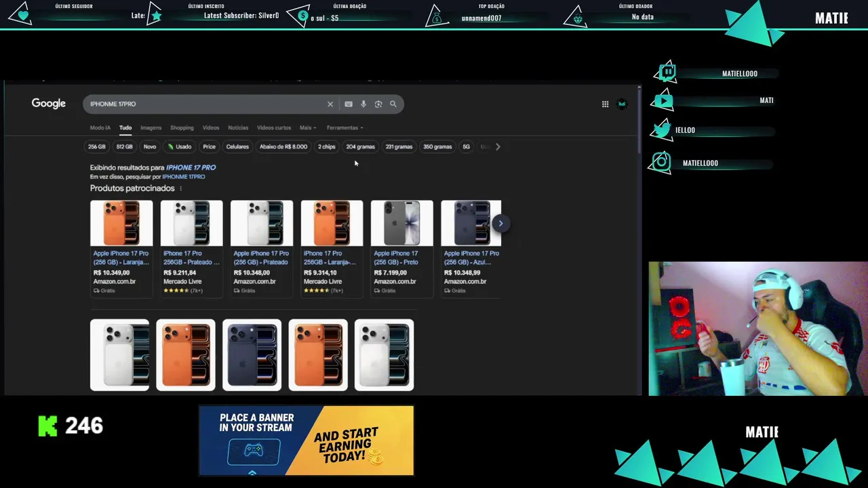Click the green Kick logo beside 246
This screenshot has height=488, width=868.
click(x=47, y=426)
